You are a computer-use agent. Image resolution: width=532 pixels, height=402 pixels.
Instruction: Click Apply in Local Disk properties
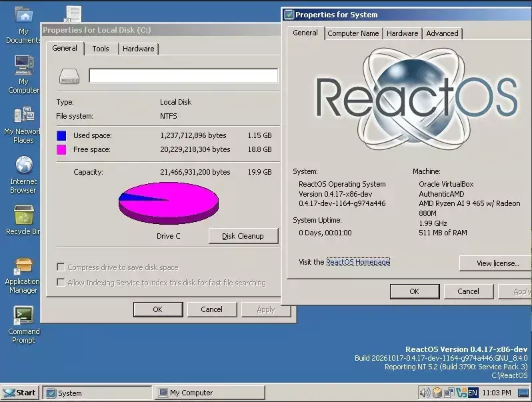[266, 309]
